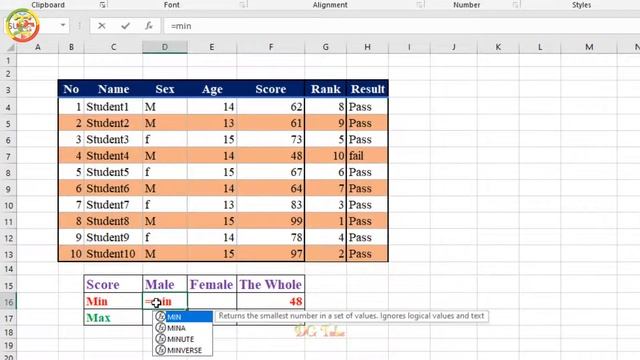Screen dimensions: 640x360
Task: Select column D header
Action: tap(165, 47)
